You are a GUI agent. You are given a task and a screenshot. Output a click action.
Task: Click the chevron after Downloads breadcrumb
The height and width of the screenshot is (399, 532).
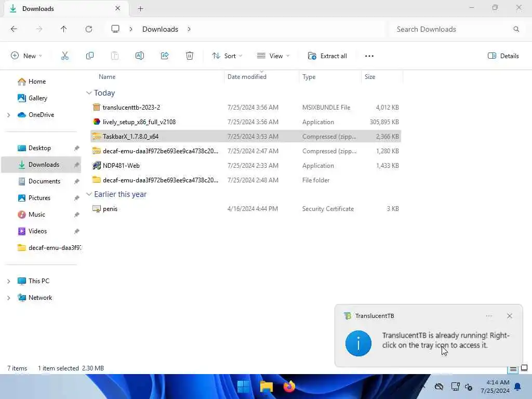point(189,29)
